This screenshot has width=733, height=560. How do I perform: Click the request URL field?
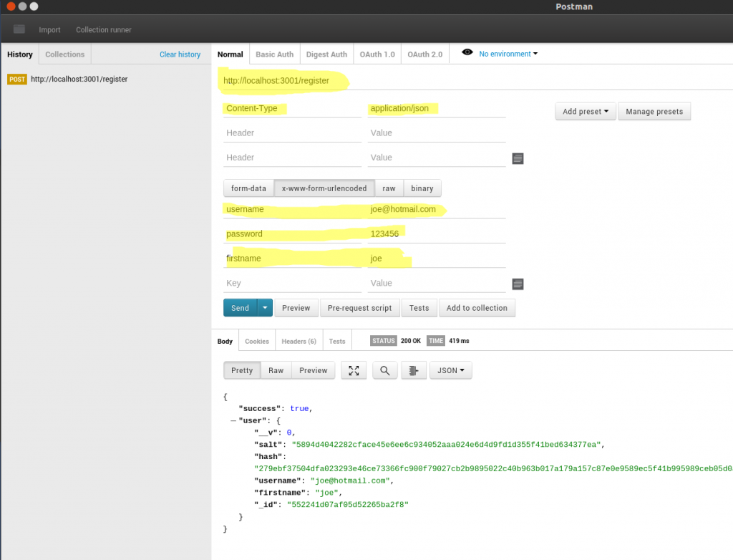(x=476, y=80)
